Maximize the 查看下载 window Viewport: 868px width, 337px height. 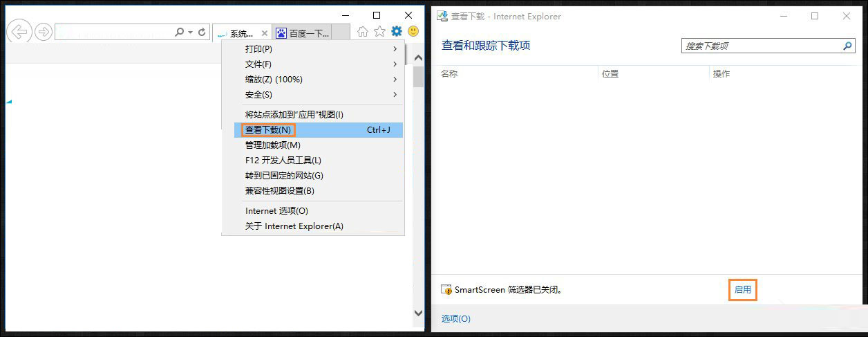point(815,16)
